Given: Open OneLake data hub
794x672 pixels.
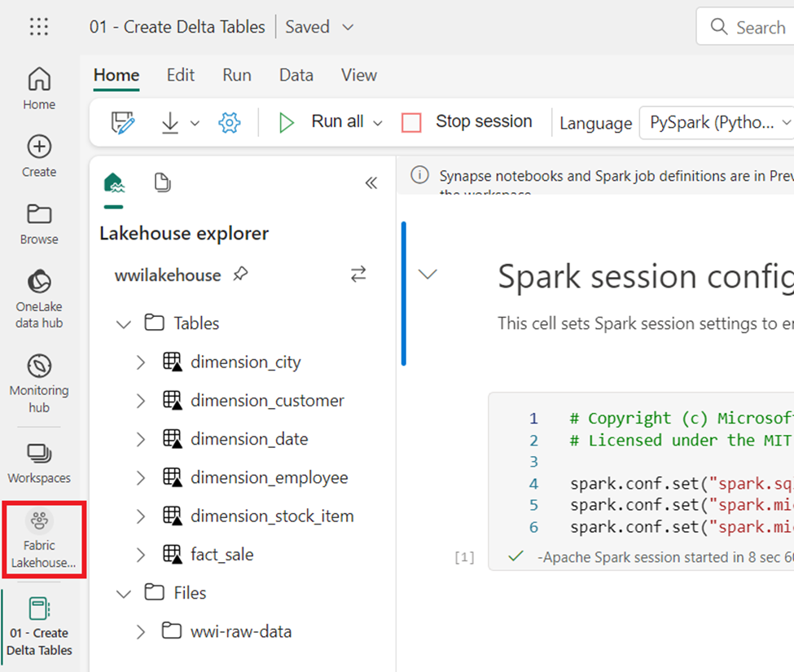Looking at the screenshot, I should [x=39, y=299].
